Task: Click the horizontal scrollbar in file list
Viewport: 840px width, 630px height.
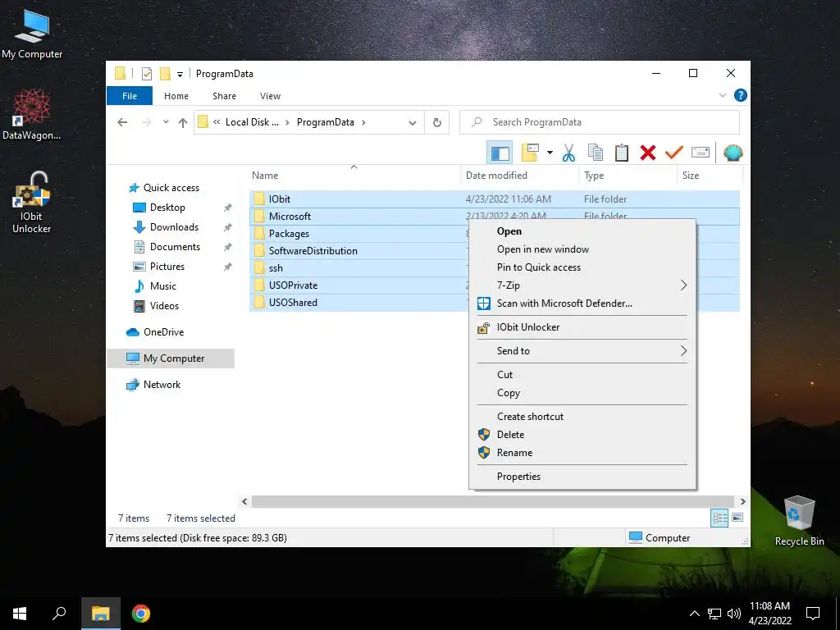Action: [493, 501]
